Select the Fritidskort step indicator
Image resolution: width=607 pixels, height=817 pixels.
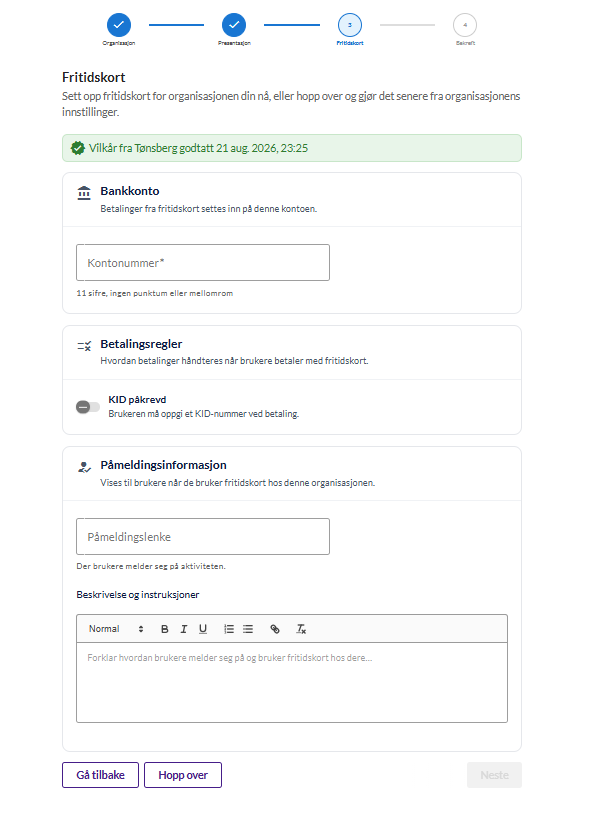tap(350, 24)
